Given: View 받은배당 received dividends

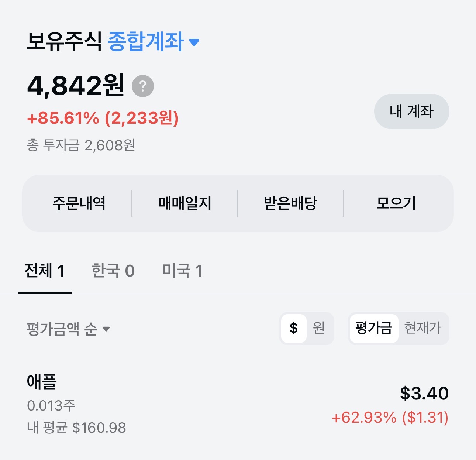Looking at the screenshot, I should click(290, 203).
